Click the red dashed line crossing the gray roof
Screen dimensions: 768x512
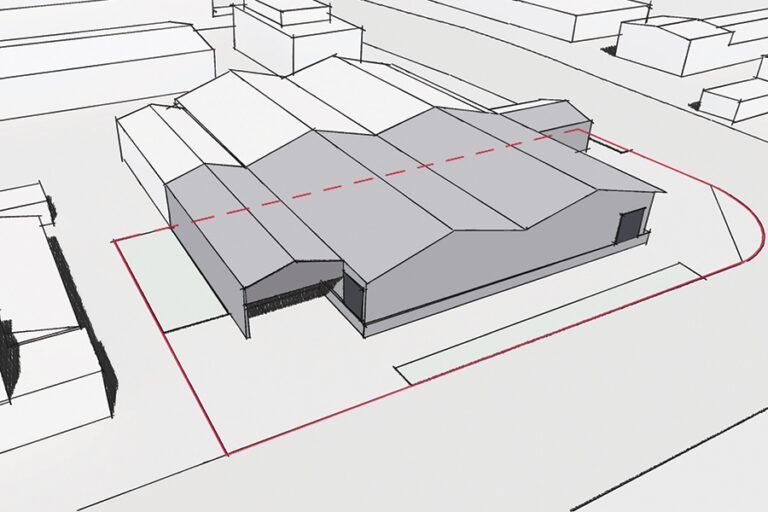tap(376, 179)
